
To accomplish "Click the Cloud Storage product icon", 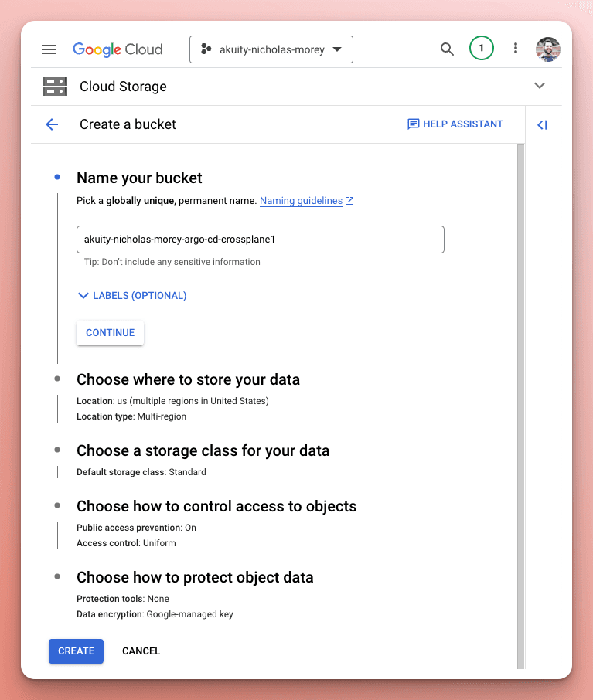I will pos(55,87).
